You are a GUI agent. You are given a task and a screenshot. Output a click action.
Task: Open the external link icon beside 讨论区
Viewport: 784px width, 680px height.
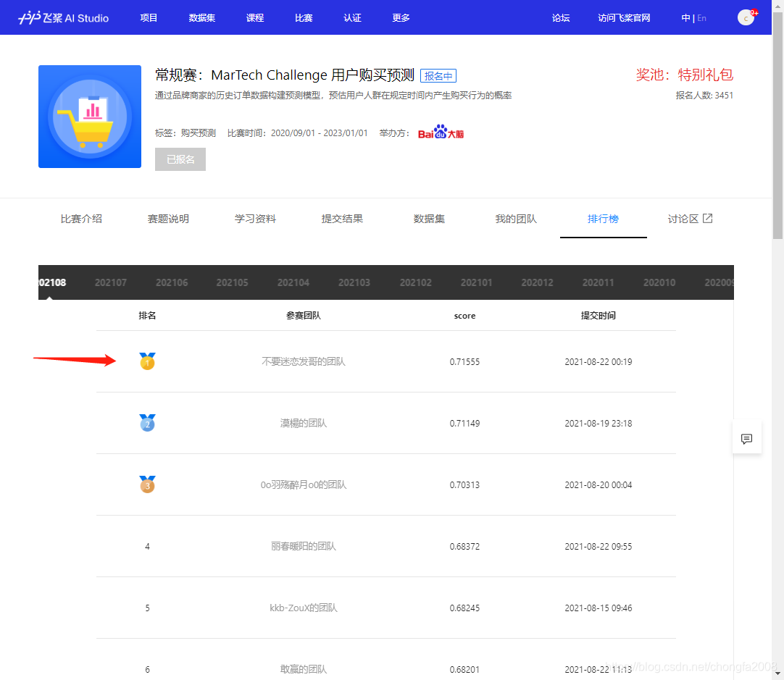707,219
